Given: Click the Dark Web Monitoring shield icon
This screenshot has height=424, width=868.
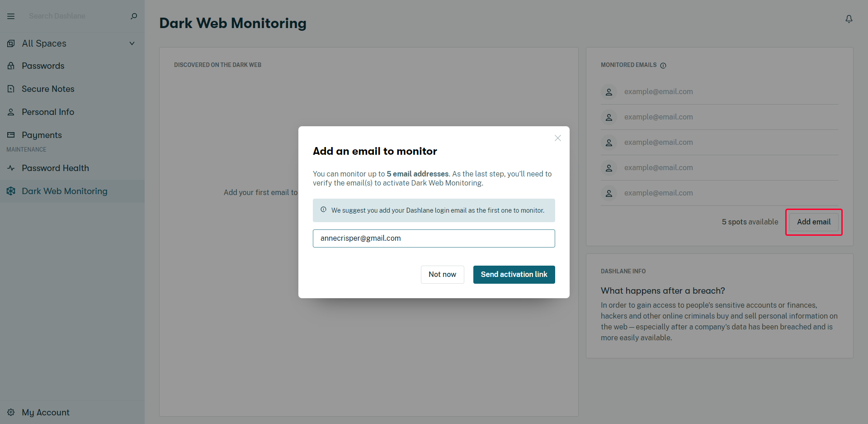Looking at the screenshot, I should tap(11, 191).
